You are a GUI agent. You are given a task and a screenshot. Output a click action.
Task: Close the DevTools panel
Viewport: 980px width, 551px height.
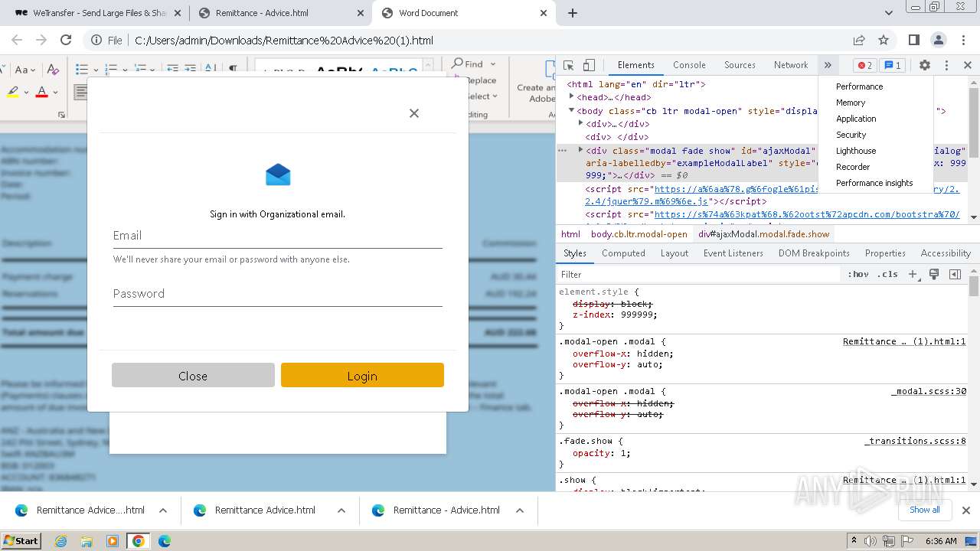click(x=967, y=65)
